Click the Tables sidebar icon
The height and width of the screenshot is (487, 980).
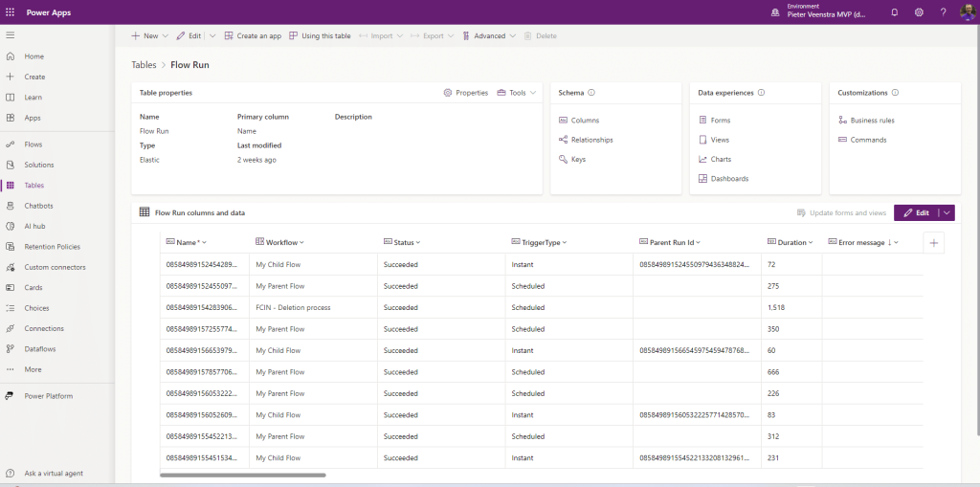coord(10,185)
